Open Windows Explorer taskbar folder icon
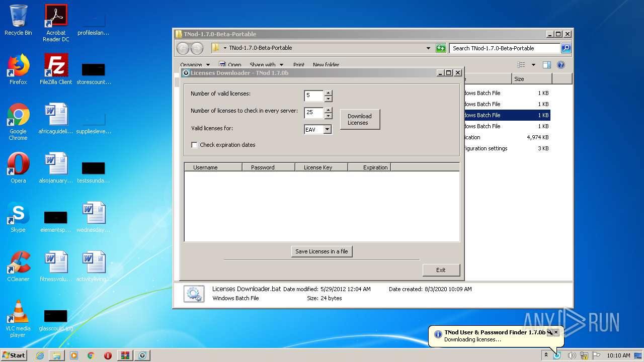Viewport: 644px width, 362px height. 57,355
